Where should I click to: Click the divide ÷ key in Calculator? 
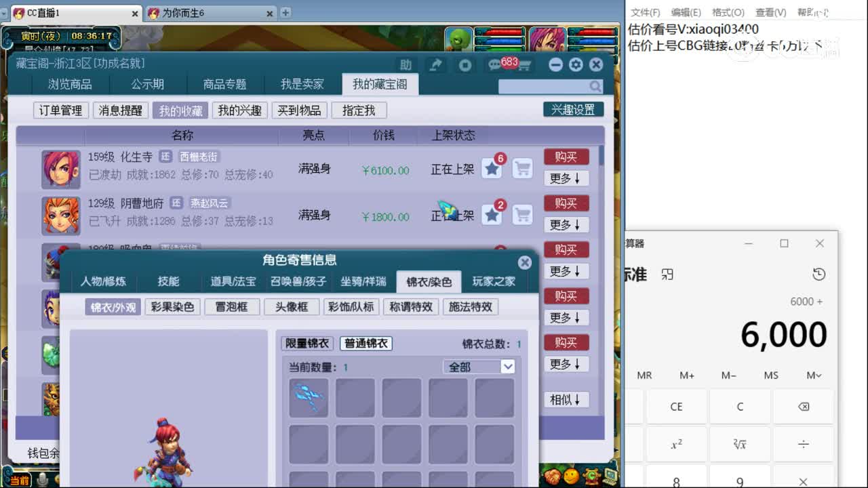point(804,445)
